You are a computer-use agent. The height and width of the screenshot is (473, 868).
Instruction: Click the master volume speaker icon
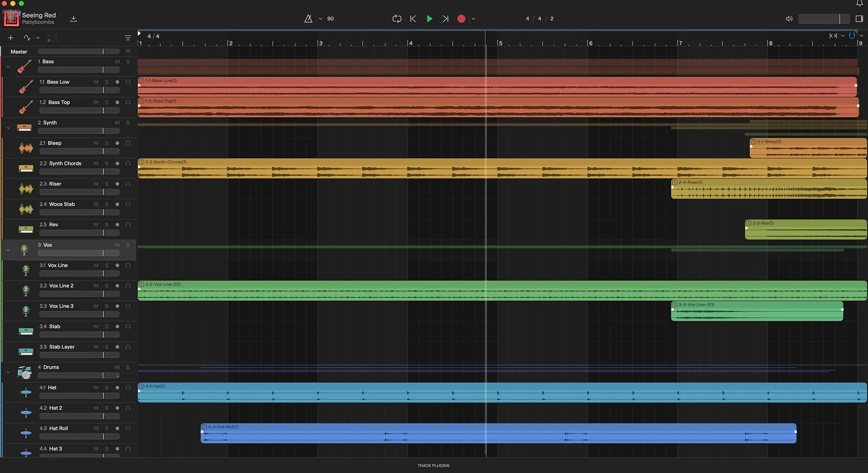click(x=789, y=19)
